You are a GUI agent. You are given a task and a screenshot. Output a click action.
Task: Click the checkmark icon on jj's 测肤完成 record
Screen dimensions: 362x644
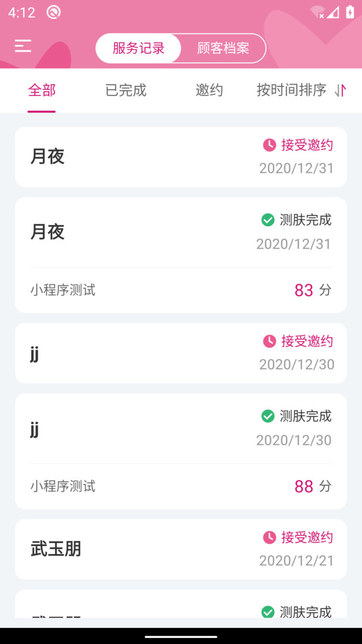point(267,416)
